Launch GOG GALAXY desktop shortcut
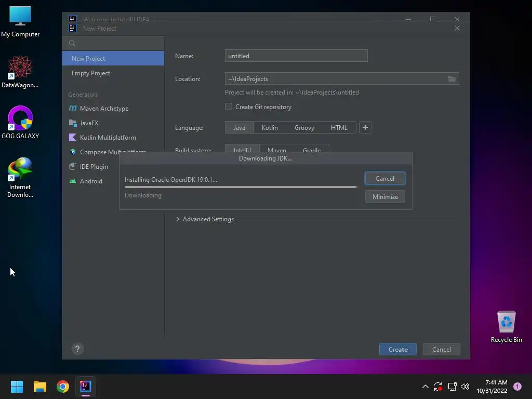The width and height of the screenshot is (532, 399). pyautogui.click(x=20, y=123)
